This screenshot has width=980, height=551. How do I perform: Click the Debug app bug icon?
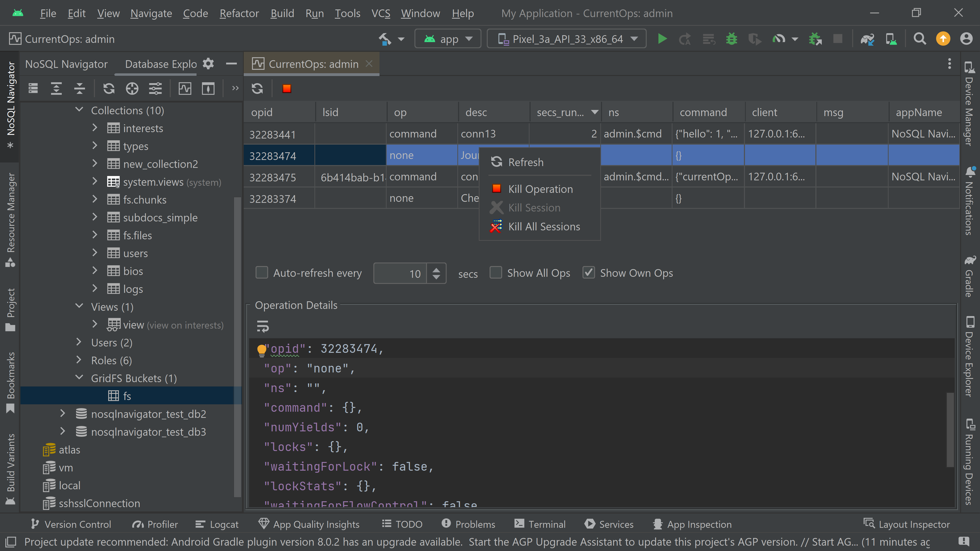pyautogui.click(x=731, y=39)
